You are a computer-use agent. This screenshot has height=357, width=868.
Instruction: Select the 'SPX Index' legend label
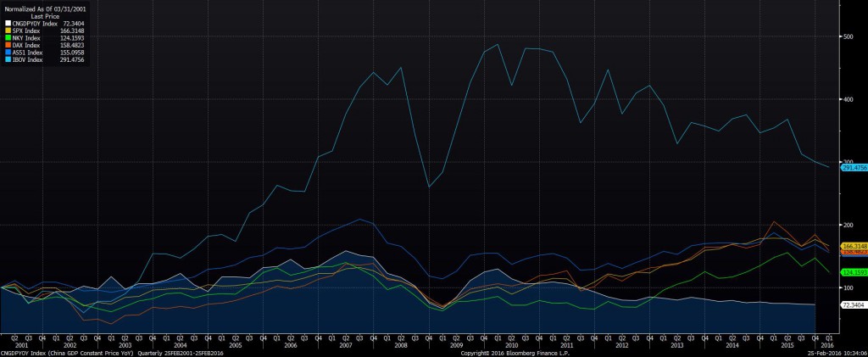(25, 31)
